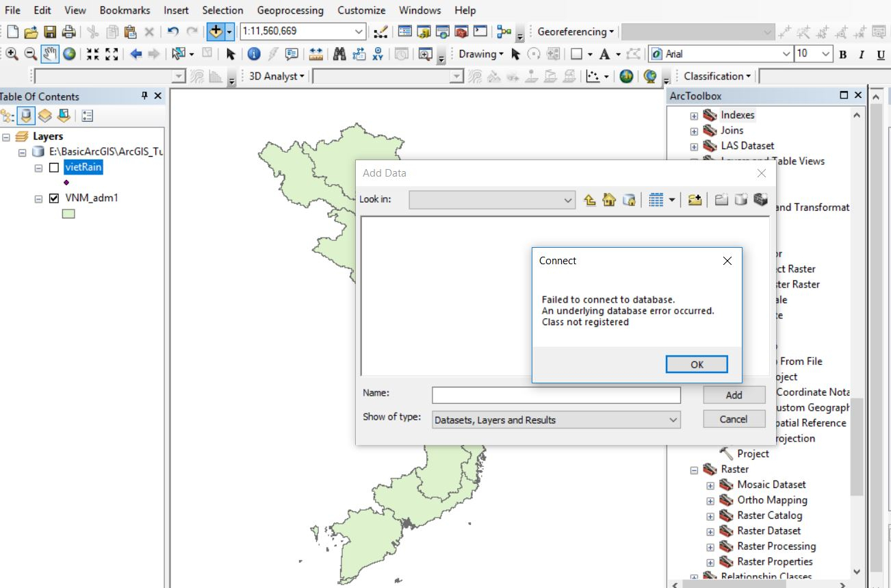The width and height of the screenshot is (891, 588).
Task: Open the map scale dropdown
Action: click(x=359, y=31)
